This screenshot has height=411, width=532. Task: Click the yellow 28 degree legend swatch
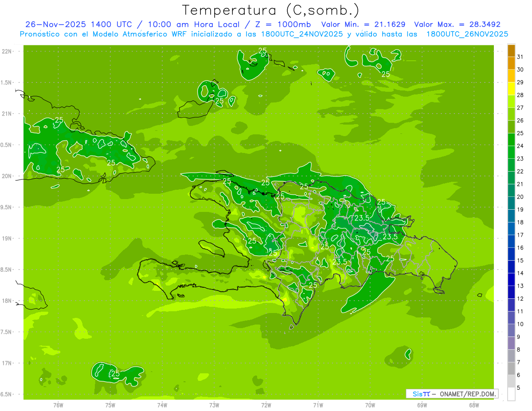511,89
